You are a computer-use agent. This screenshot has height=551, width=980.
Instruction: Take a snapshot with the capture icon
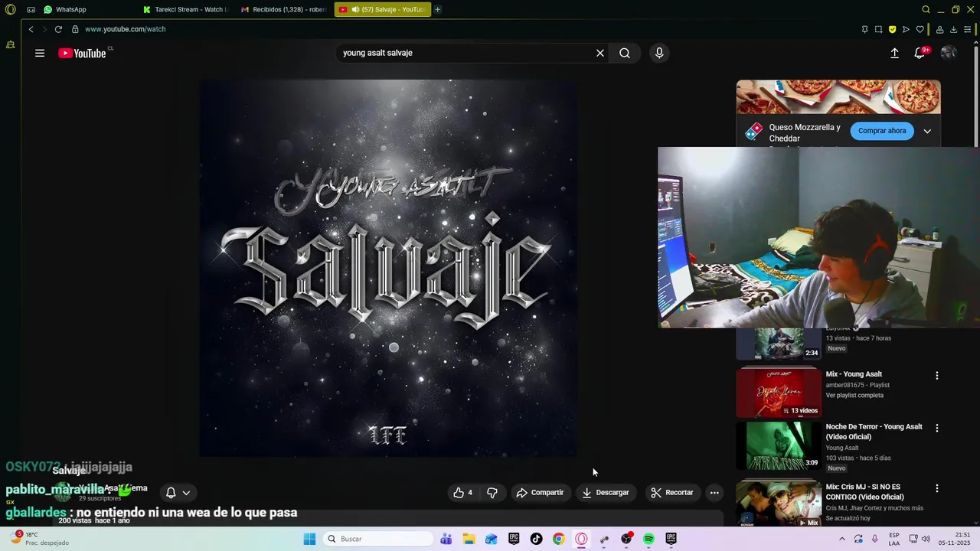[x=878, y=29]
